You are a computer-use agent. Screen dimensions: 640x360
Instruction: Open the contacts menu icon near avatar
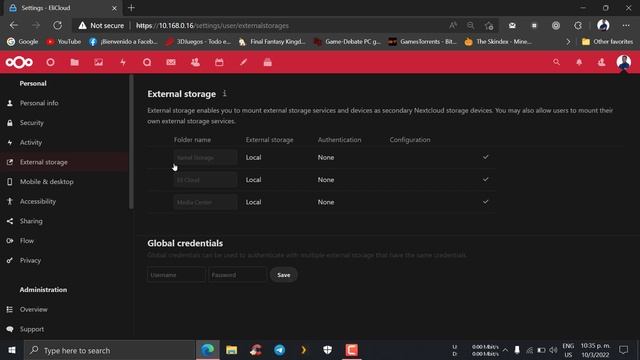pos(601,62)
